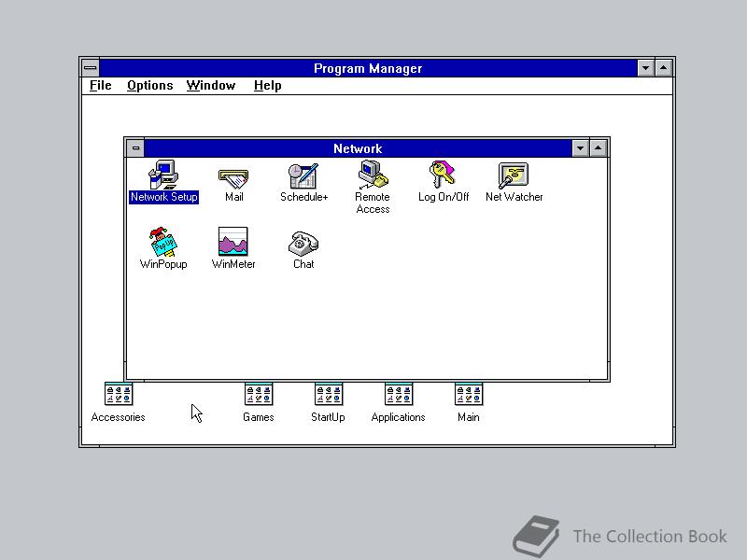This screenshot has height=560, width=747.
Task: Select the Games group icon
Action: (x=259, y=394)
